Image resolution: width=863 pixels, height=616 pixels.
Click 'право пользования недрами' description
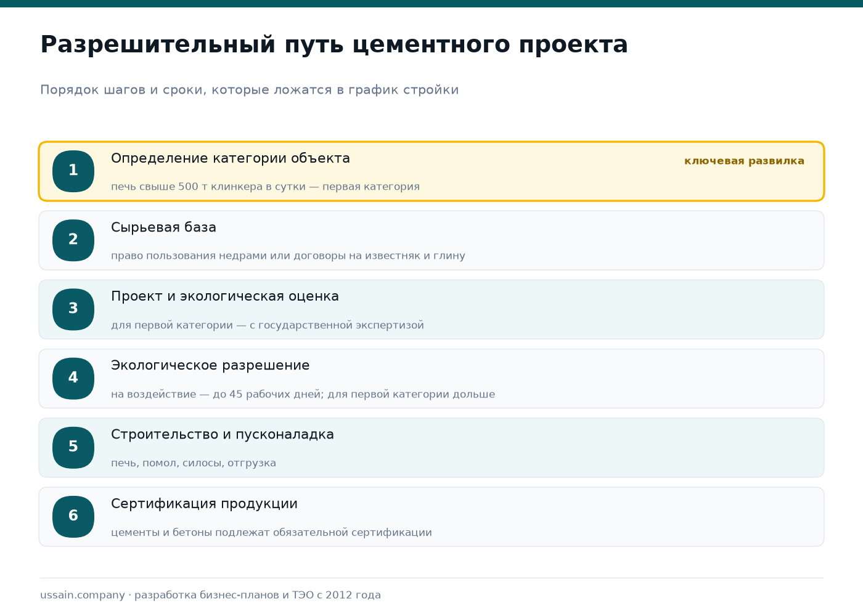coord(288,256)
